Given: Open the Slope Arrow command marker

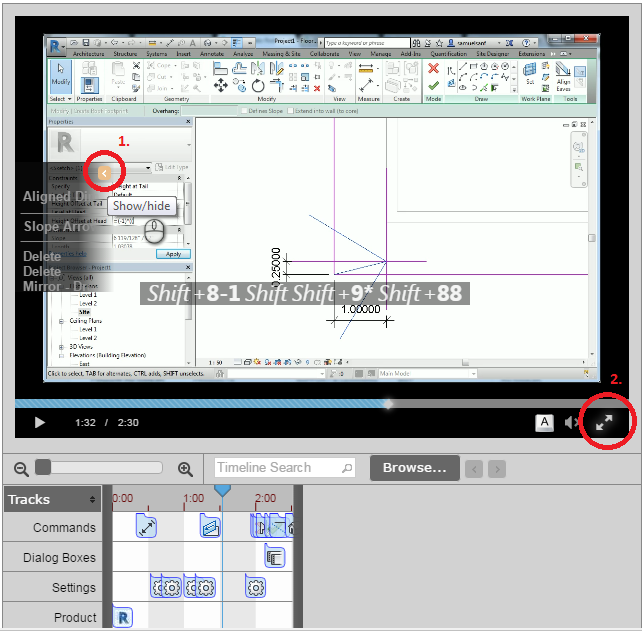Looking at the screenshot, I should 210,526.
